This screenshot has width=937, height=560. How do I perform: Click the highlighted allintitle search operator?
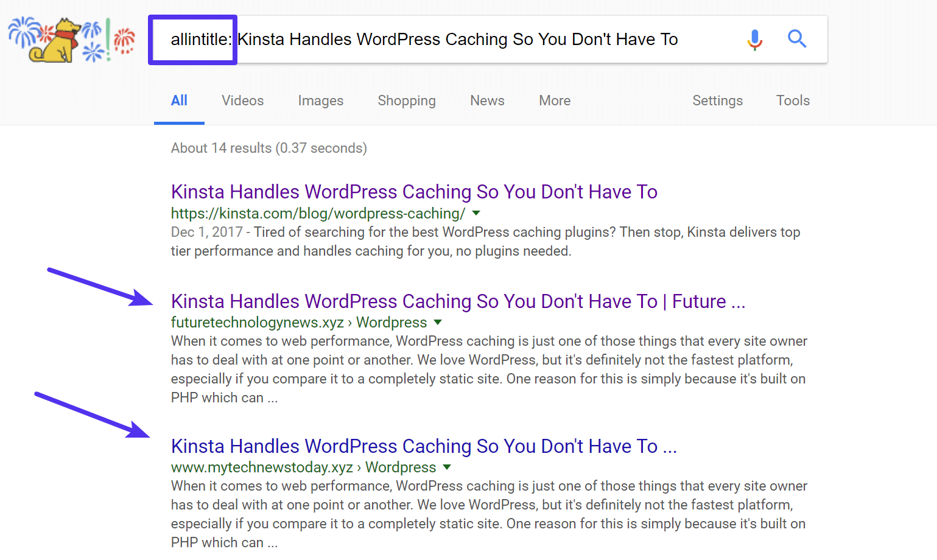[192, 39]
